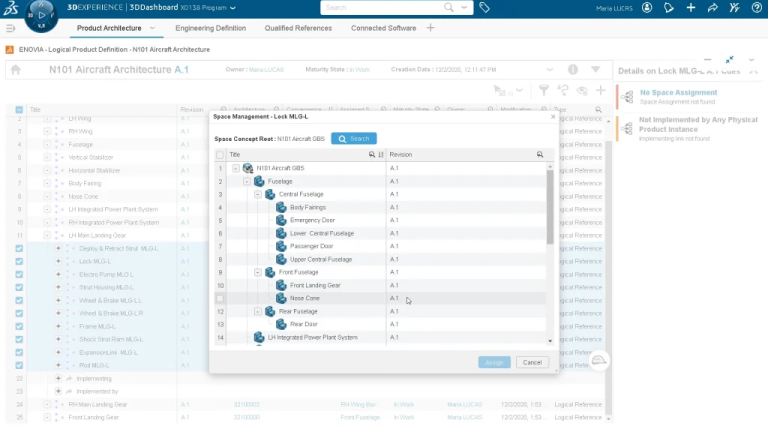Click the plus add icon in top bar

(x=691, y=7)
